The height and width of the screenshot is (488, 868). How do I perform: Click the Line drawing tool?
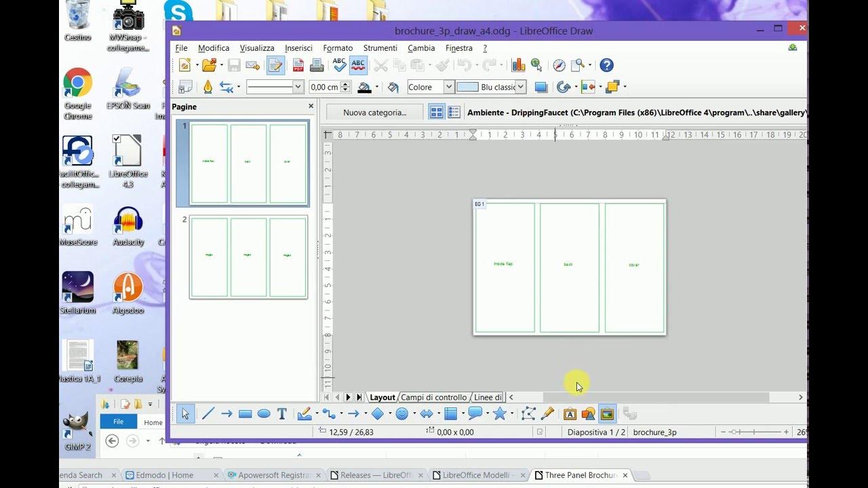point(208,413)
